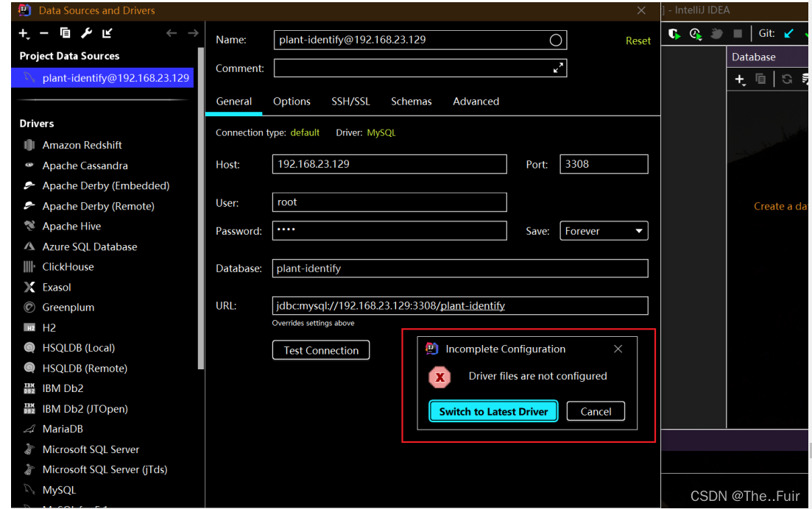This screenshot has height=509, width=812.
Task: Cancel the Incomplete Configuration dialog
Action: click(x=596, y=412)
